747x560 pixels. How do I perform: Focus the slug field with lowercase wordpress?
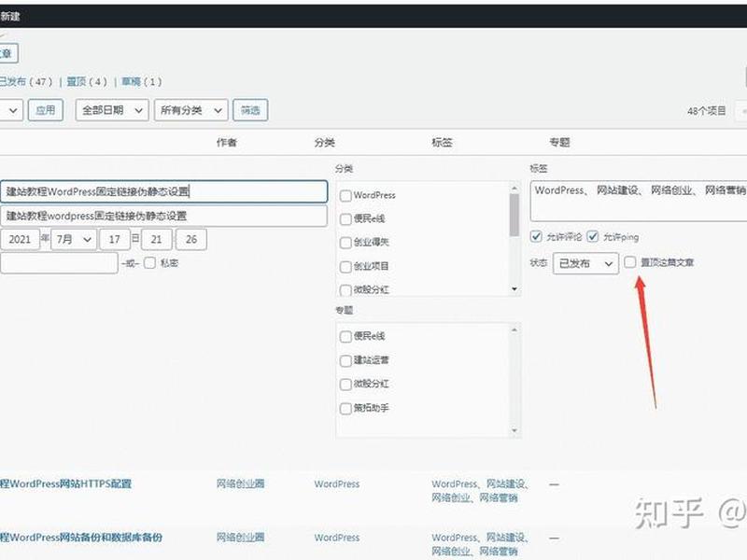point(164,216)
